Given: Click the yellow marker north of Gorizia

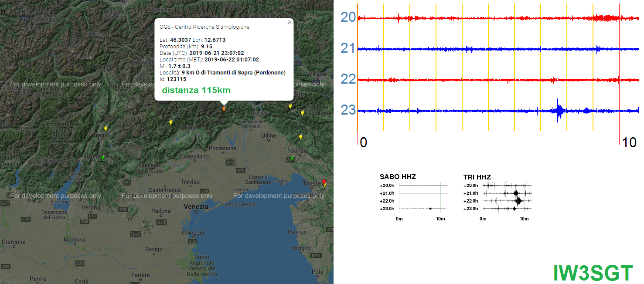Looking at the screenshot, I should [x=300, y=137].
